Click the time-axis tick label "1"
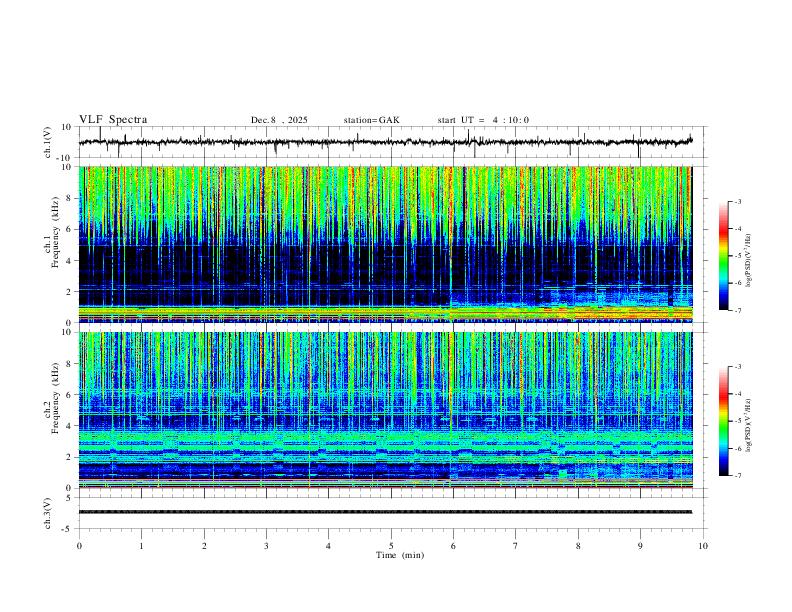This screenshot has height=612, width=792. click(x=142, y=546)
